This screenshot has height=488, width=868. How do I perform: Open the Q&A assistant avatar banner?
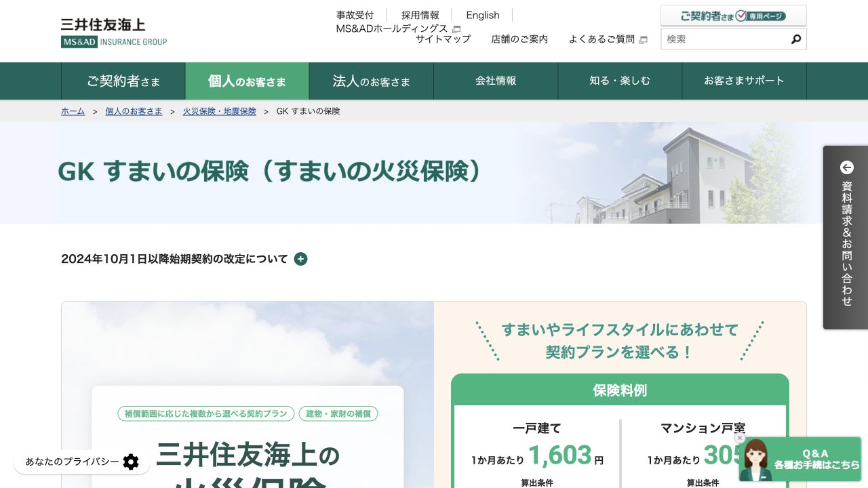click(x=800, y=460)
